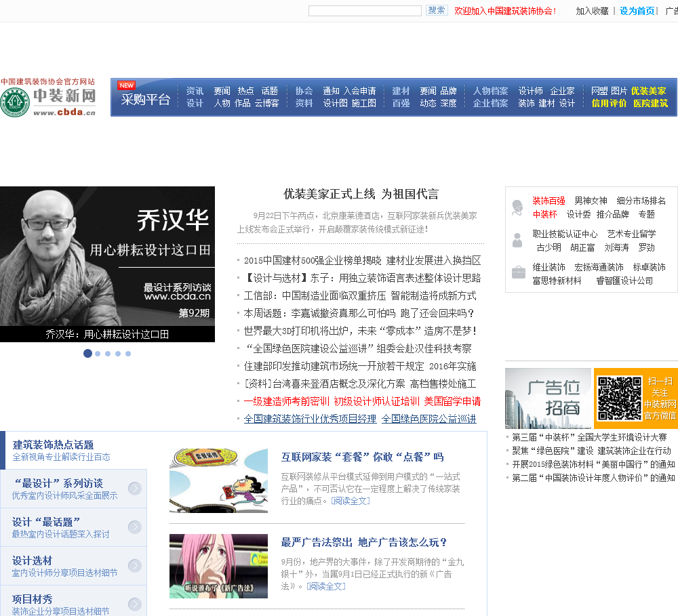This screenshot has width=678, height=616.
Task: Select the fourth carousel dot
Action: (118, 354)
